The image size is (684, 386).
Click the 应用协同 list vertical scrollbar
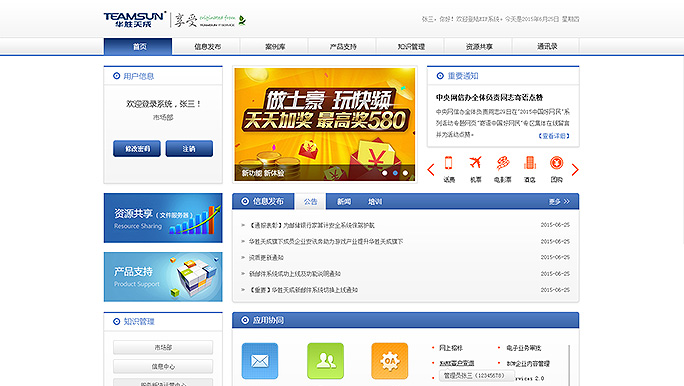pos(569,365)
